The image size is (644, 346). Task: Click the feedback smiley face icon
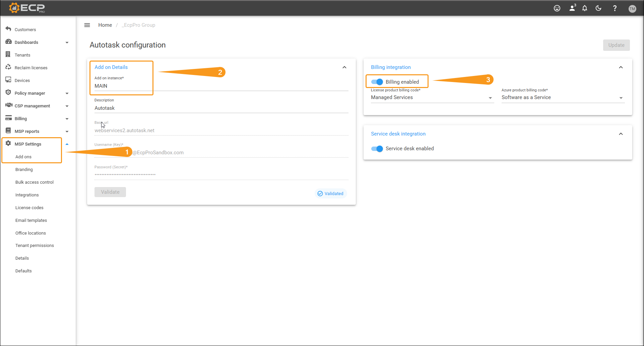(x=557, y=8)
